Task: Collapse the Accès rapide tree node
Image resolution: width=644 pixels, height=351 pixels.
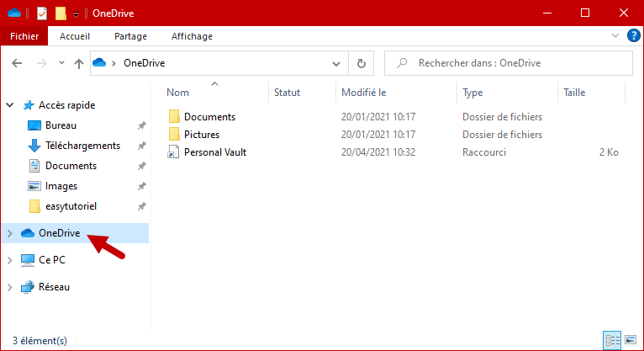Action: click(10, 105)
